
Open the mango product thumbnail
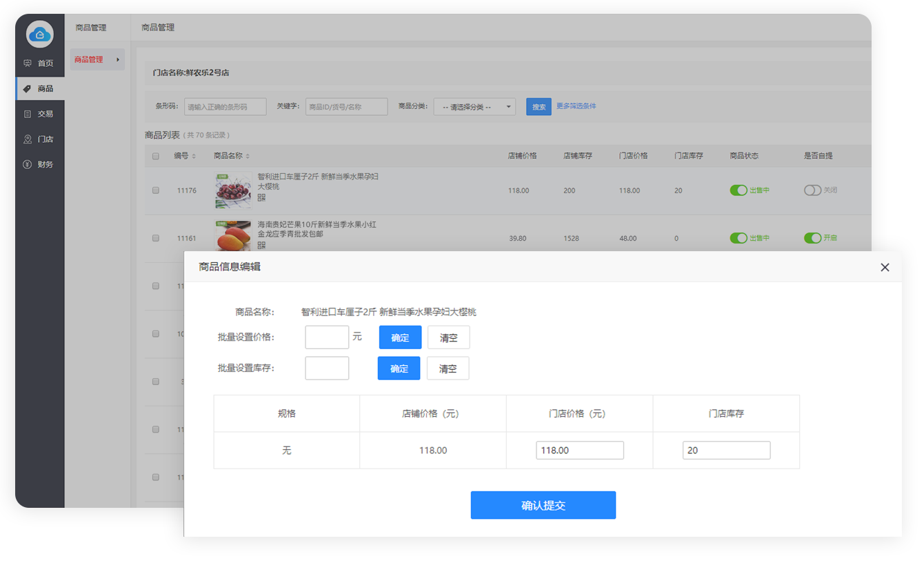point(233,237)
